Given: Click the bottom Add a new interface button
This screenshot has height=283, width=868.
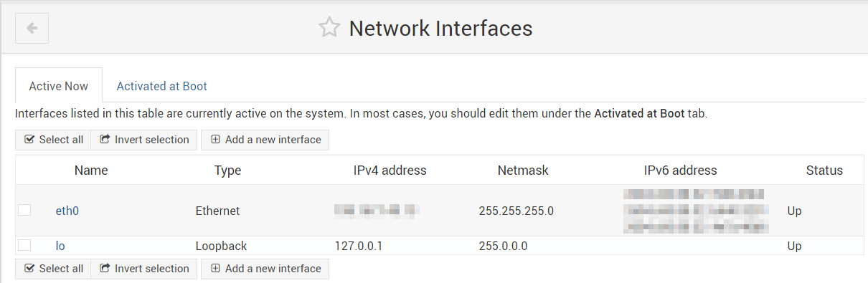Looking at the screenshot, I should pyautogui.click(x=265, y=269).
